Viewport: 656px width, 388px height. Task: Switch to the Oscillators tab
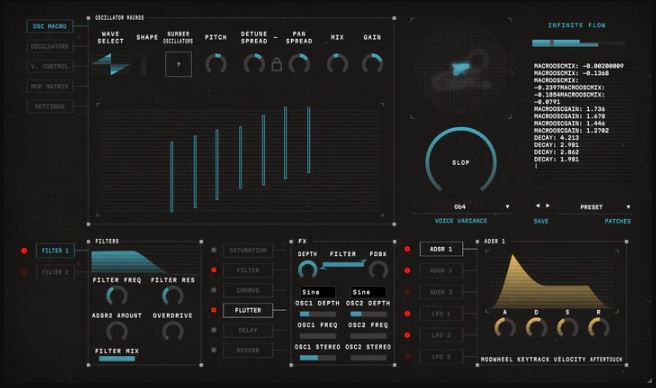click(50, 46)
